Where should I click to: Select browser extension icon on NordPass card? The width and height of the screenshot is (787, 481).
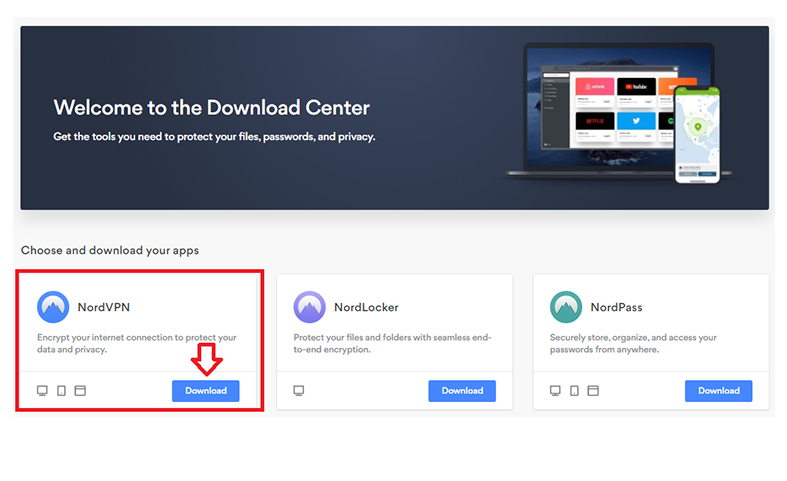pyautogui.click(x=593, y=391)
